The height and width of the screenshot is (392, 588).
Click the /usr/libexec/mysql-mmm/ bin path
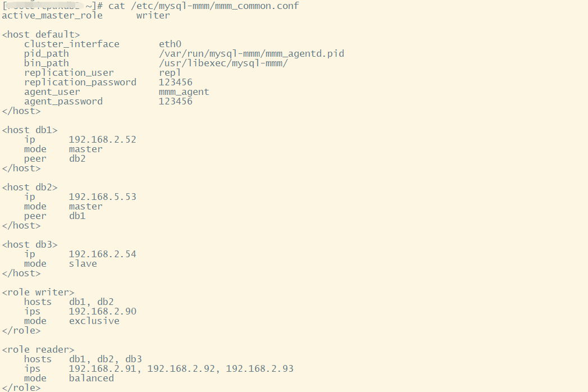[223, 63]
